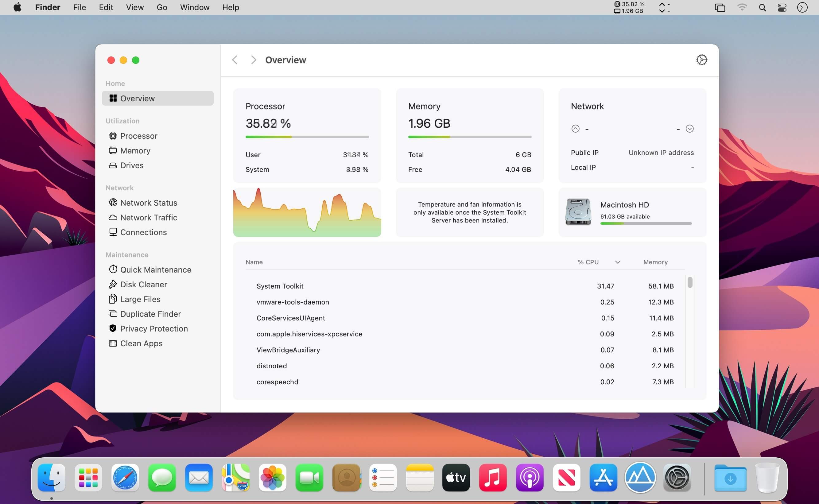
Task: Click the forward navigation chevron
Action: pyautogui.click(x=253, y=60)
